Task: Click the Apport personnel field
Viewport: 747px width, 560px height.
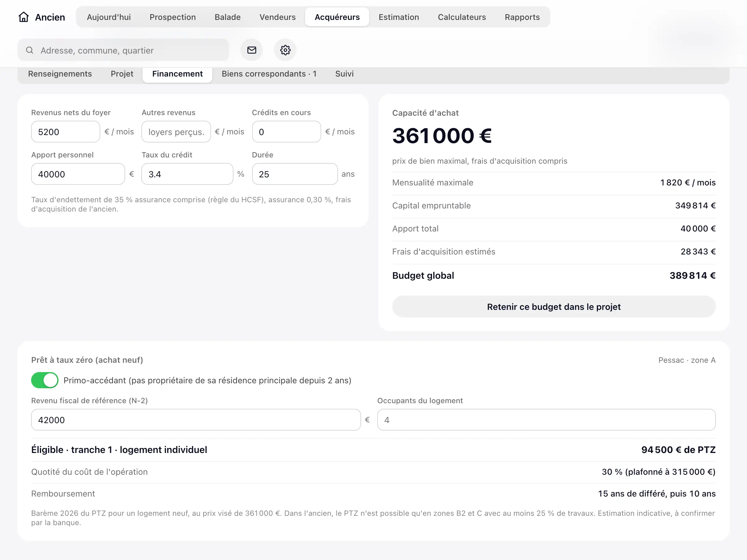Action: (x=78, y=174)
